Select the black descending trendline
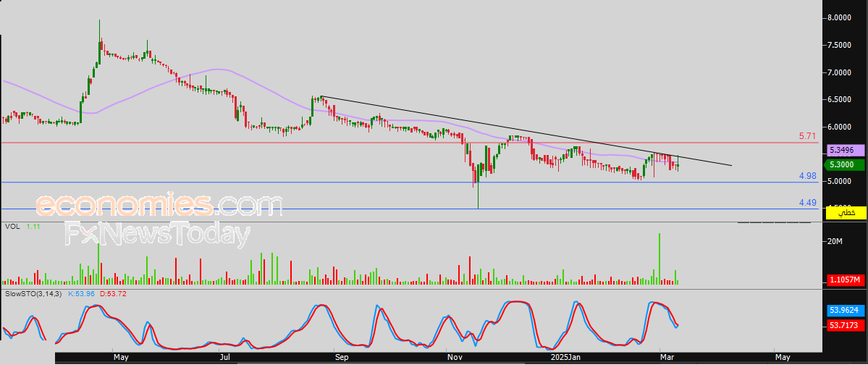 tap(526, 131)
